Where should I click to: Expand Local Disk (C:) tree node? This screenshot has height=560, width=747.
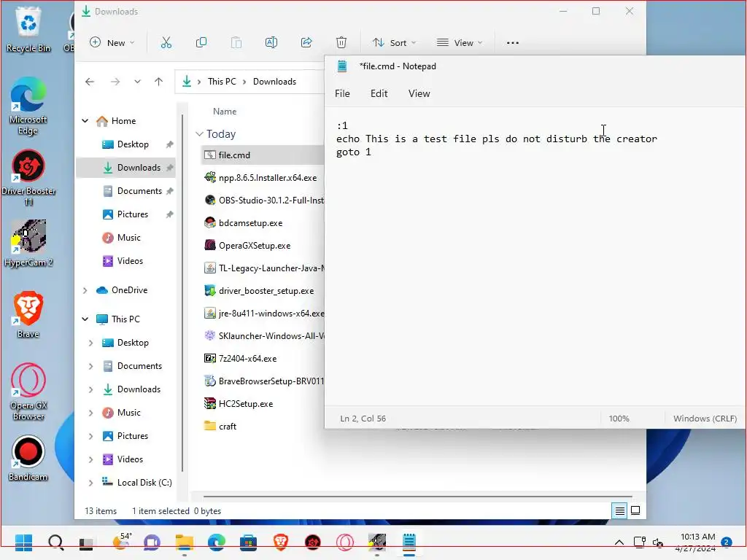tap(91, 483)
